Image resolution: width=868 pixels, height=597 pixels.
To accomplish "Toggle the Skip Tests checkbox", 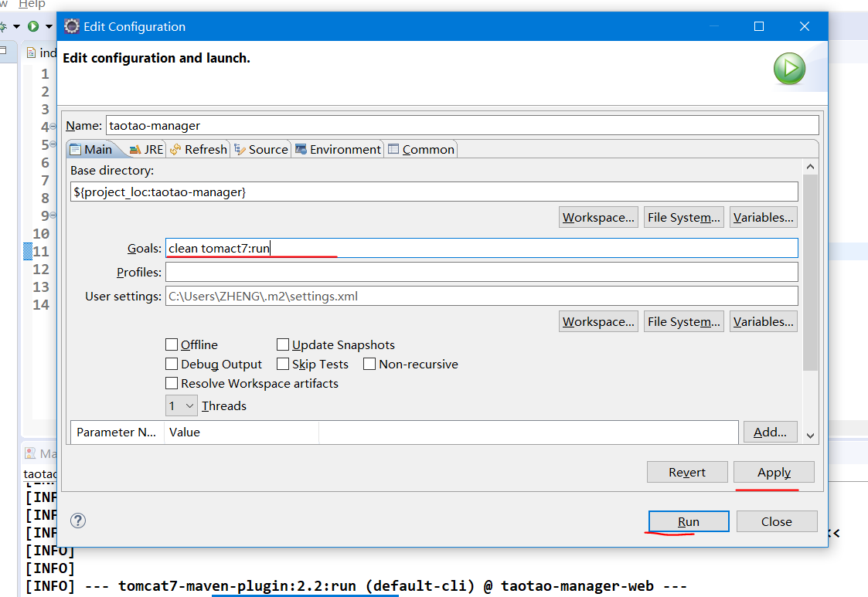I will (283, 364).
